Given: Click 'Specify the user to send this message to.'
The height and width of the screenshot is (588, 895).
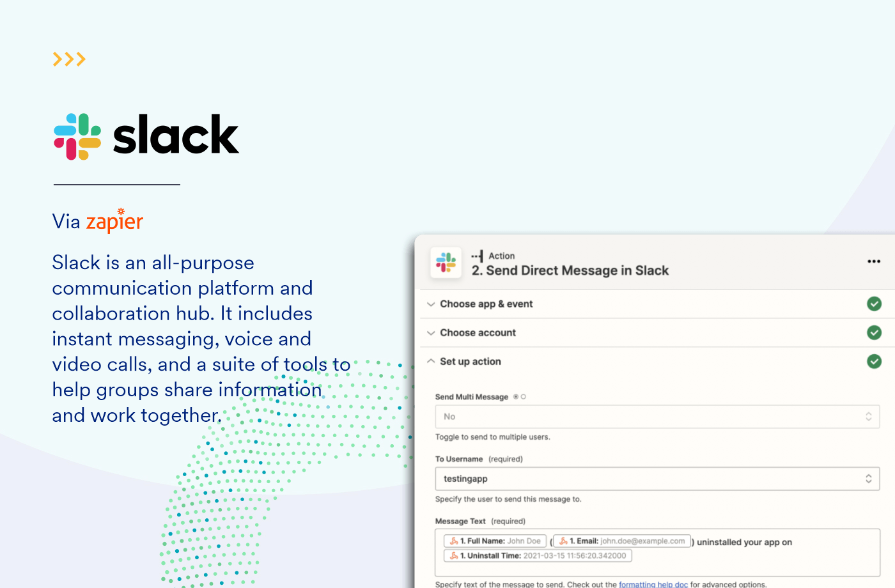Looking at the screenshot, I should tap(508, 499).
